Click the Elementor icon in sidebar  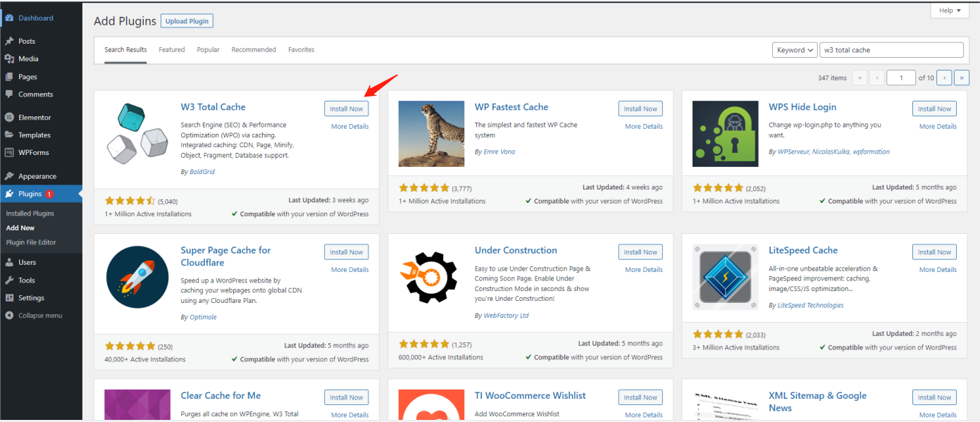9,117
